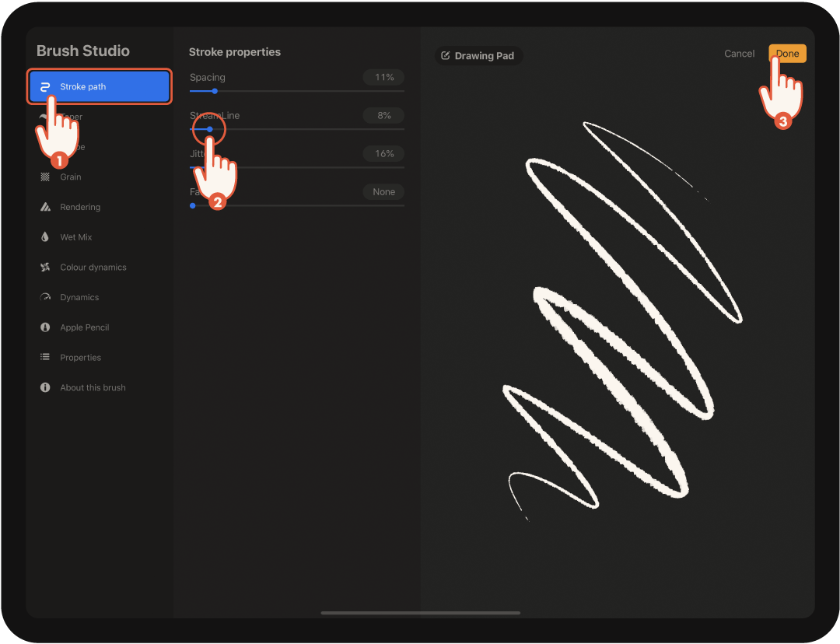
Task: Switch to the Taper section
Action: (74, 116)
